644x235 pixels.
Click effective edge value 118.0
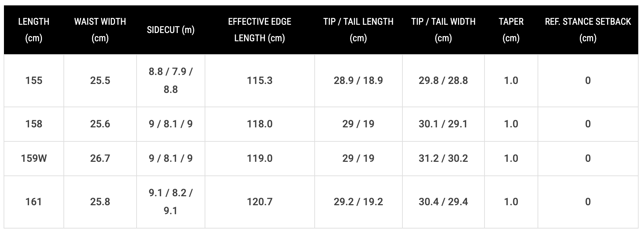(x=259, y=124)
